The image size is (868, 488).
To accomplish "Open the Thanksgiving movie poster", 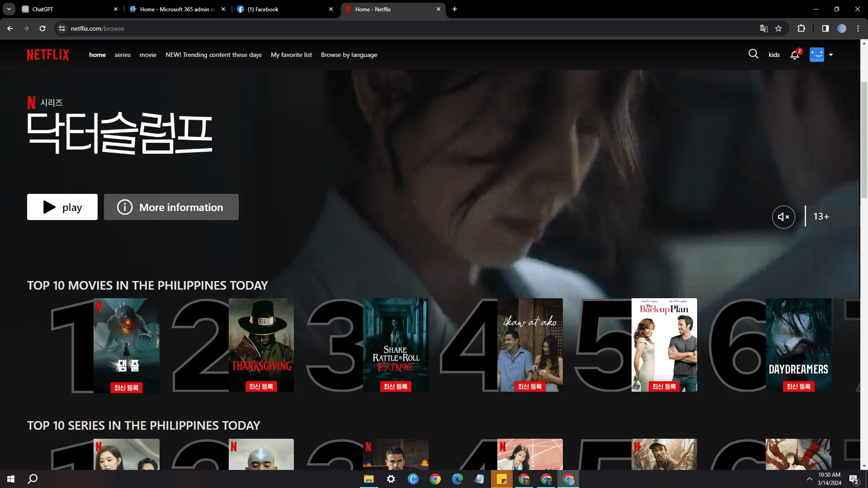I will pyautogui.click(x=261, y=345).
